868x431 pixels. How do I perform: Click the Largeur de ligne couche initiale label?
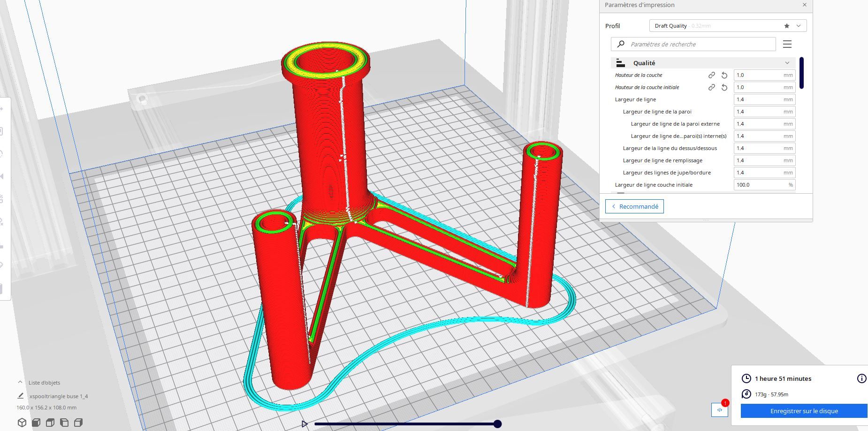pyautogui.click(x=654, y=185)
